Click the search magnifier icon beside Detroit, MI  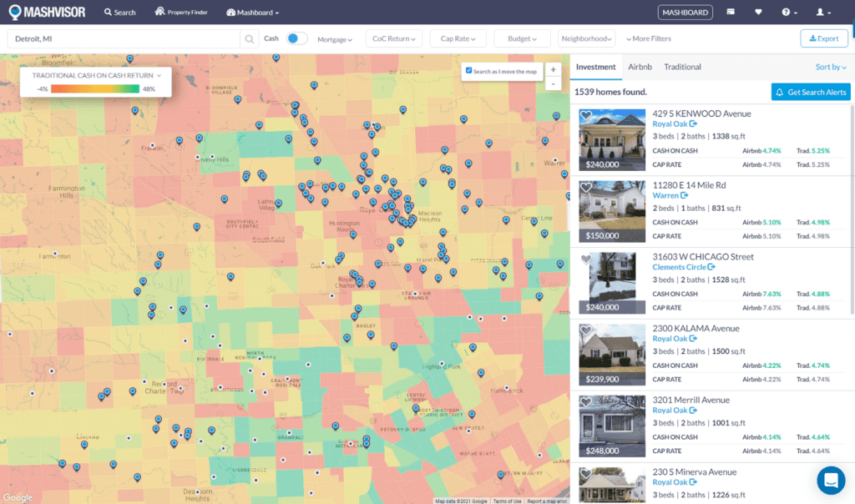click(x=249, y=39)
